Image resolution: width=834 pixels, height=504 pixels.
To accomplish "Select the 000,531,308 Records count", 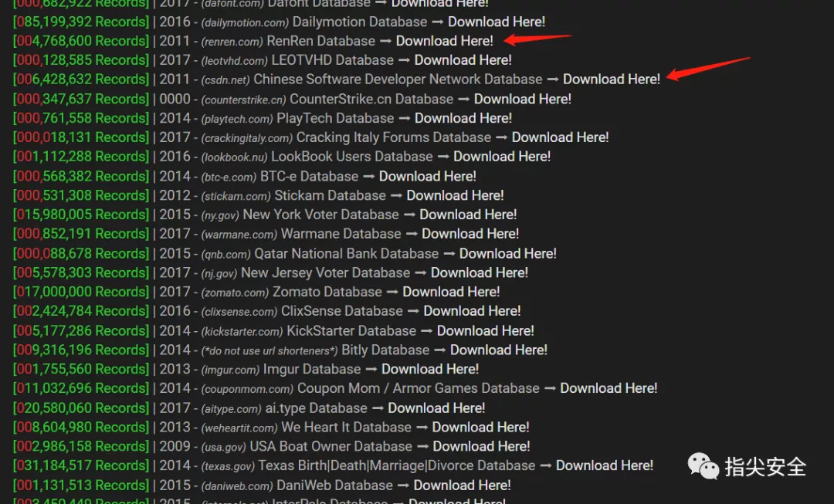I will (81, 195).
